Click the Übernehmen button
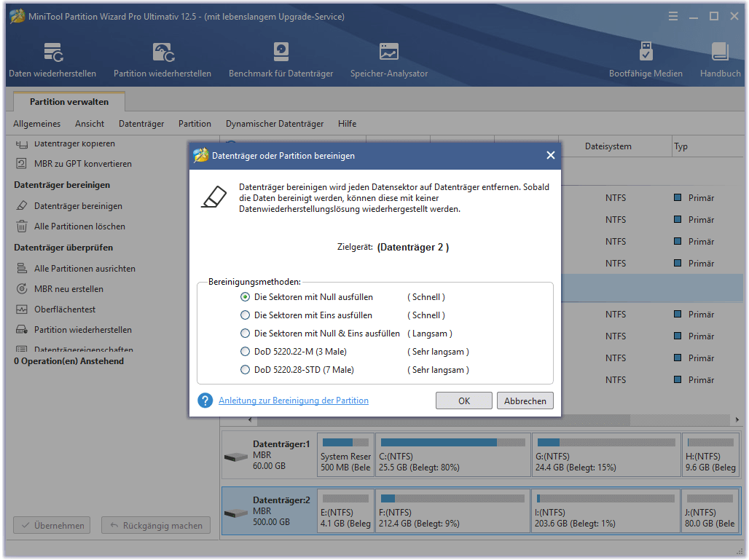 (52, 525)
